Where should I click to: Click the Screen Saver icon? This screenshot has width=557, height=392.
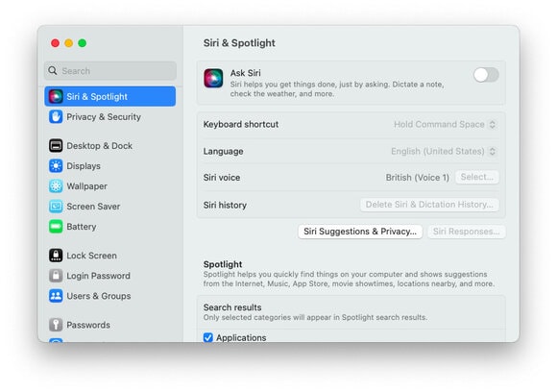[56, 207]
